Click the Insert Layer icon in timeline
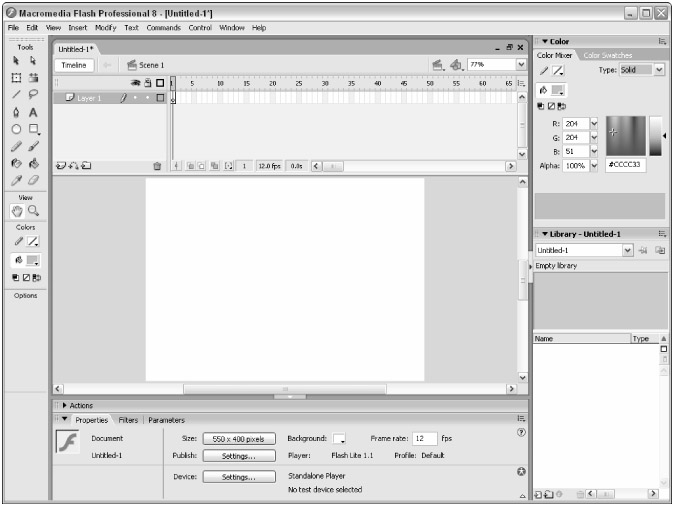 tap(62, 165)
